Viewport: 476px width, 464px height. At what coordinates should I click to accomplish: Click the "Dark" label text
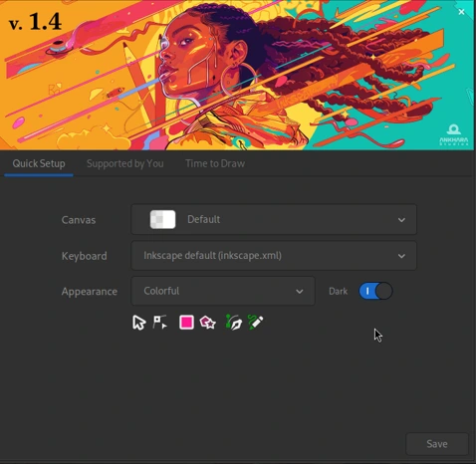tap(338, 291)
